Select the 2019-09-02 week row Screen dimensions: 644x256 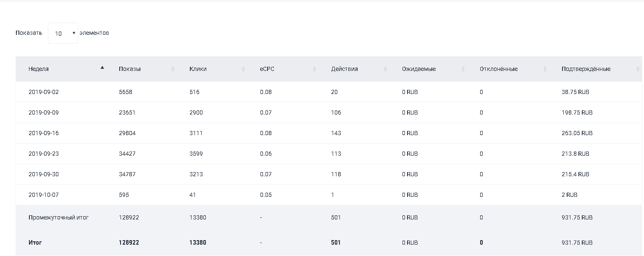(44, 92)
